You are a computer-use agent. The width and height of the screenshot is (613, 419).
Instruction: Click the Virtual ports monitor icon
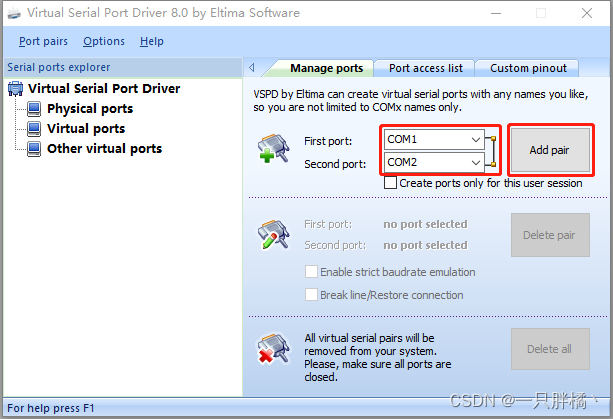point(34,129)
